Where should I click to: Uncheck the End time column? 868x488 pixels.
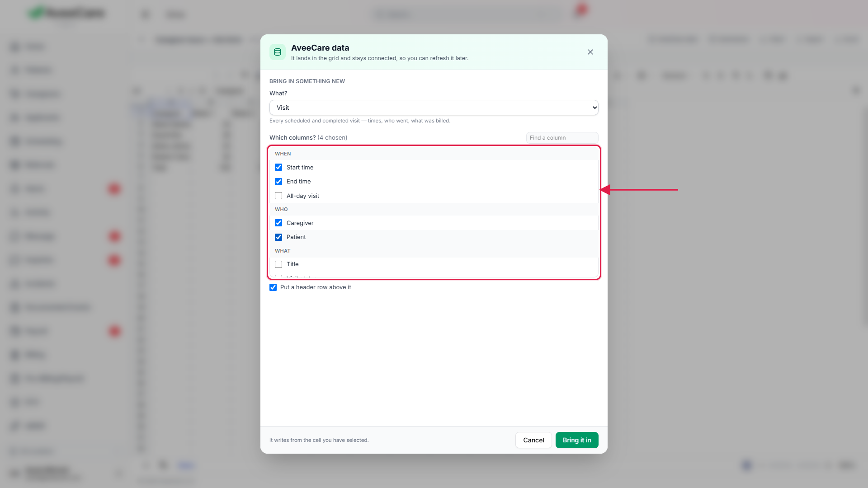click(x=278, y=182)
